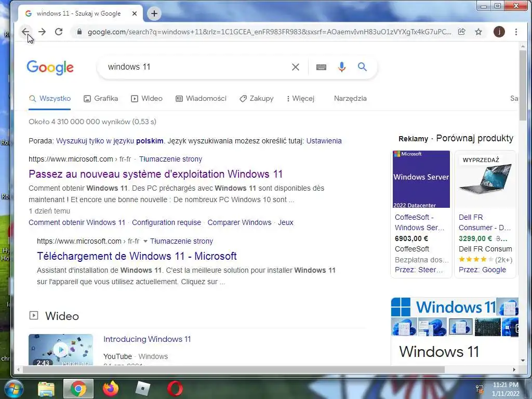Open the on-screen keyboard input tool
The image size is (532, 399).
click(321, 67)
